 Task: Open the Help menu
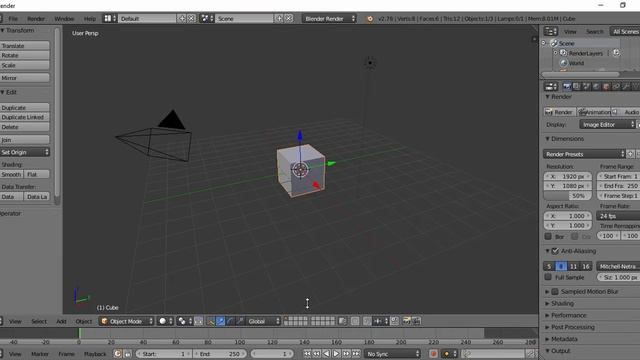[x=89, y=19]
